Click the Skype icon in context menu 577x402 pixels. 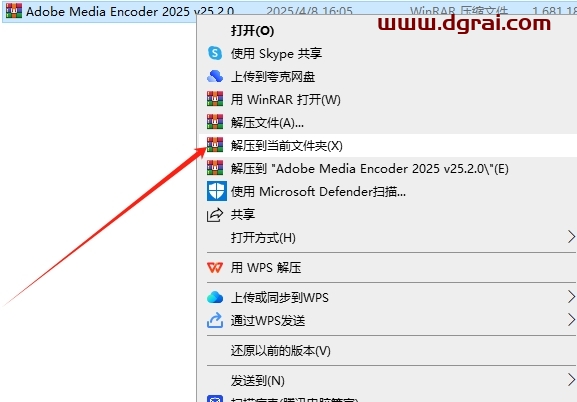[x=215, y=53]
